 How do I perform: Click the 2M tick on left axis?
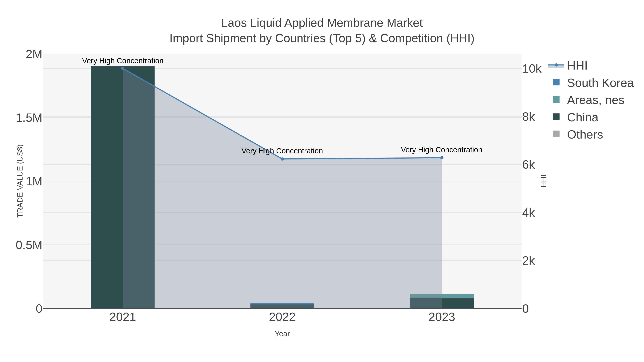[34, 54]
